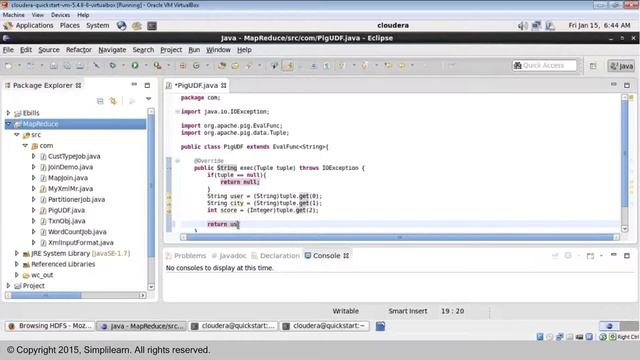The width and height of the screenshot is (640, 360).
Task: Expand the JRE System Library node
Action: (17, 253)
